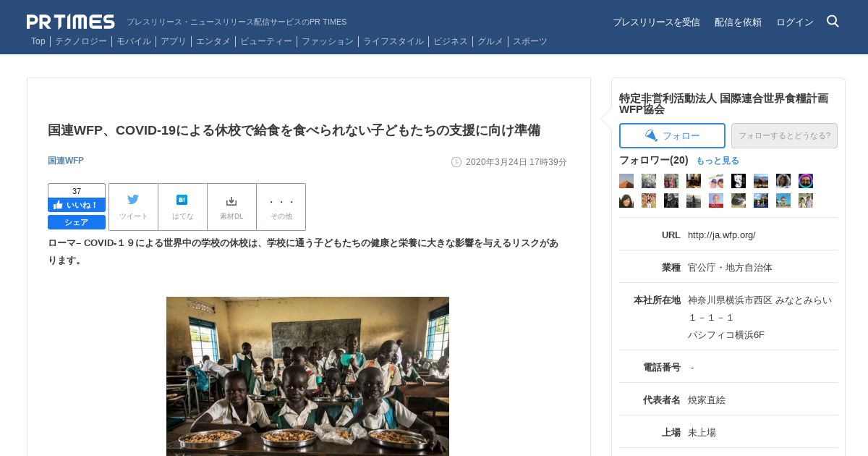Open the ビジネス category
The width and height of the screenshot is (868, 456).
[451, 41]
